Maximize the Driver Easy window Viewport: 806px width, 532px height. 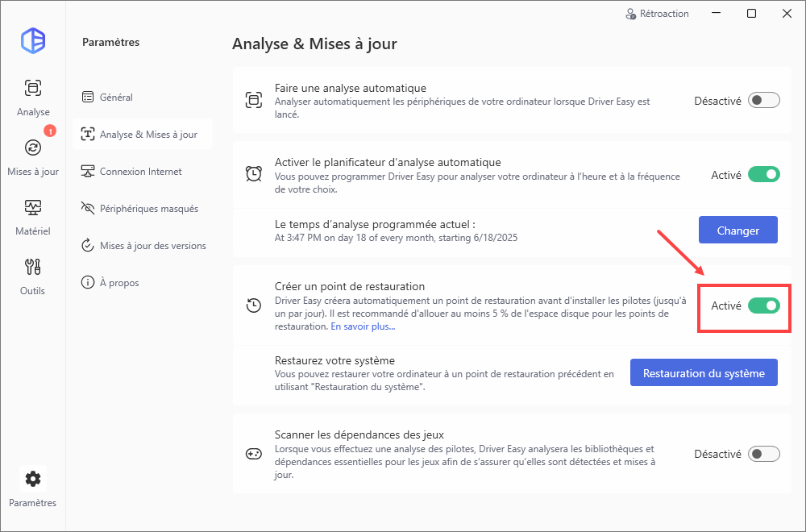pos(751,14)
